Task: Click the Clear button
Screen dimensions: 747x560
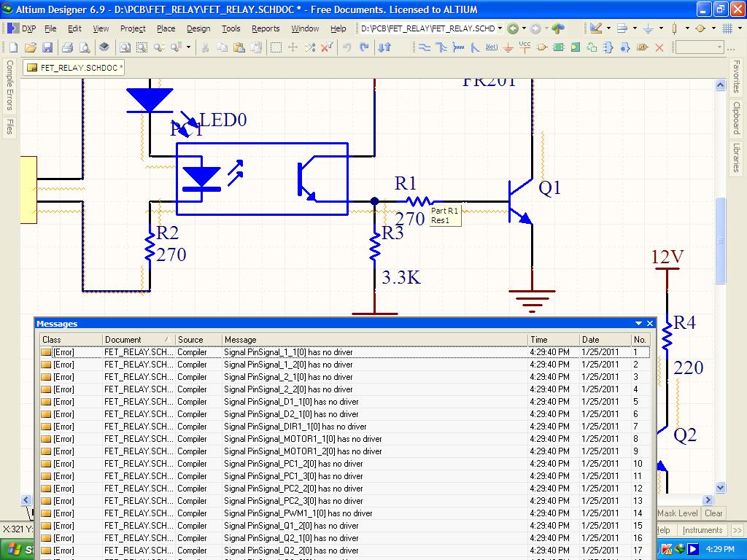Action: 713,513
